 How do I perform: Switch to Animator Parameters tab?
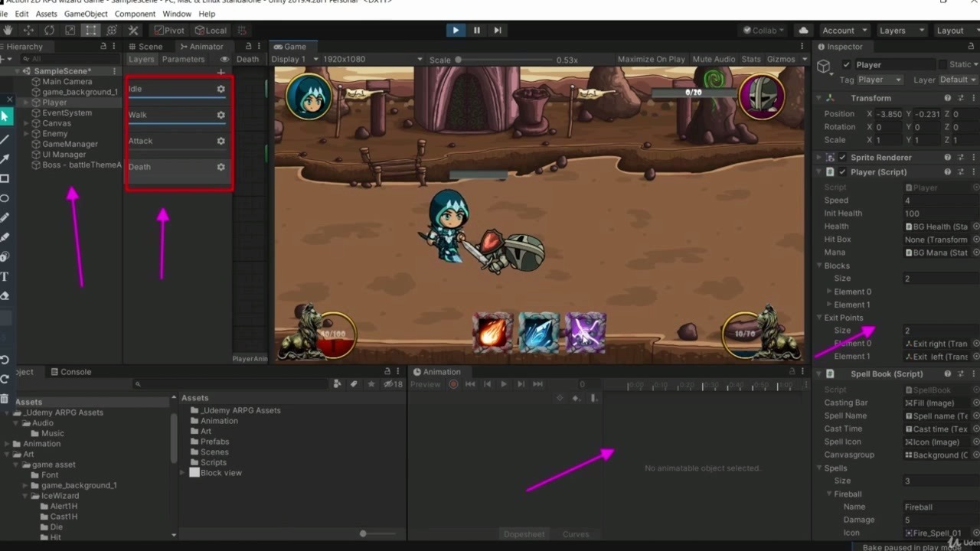[183, 59]
